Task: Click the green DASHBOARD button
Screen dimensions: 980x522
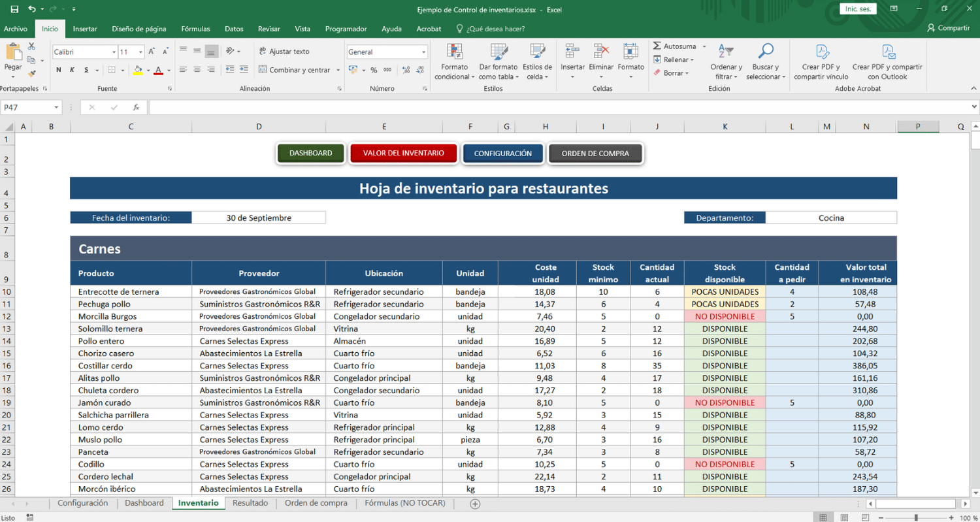Action: (x=311, y=154)
